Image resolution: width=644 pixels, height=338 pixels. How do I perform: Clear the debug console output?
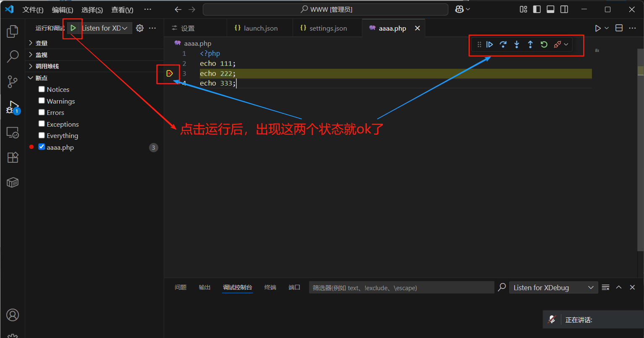tap(605, 287)
